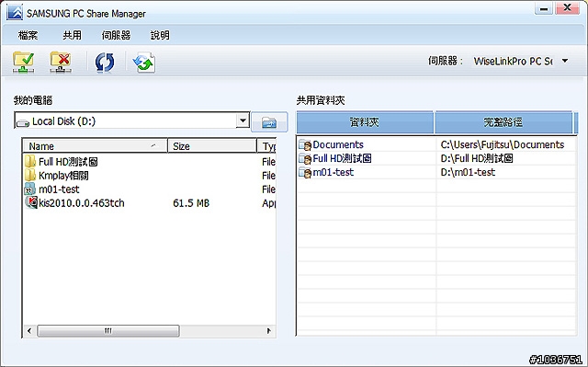588x367 pixels.
Task: Select the 'kis2010.0.0.463tch' file name
Action: (82, 203)
